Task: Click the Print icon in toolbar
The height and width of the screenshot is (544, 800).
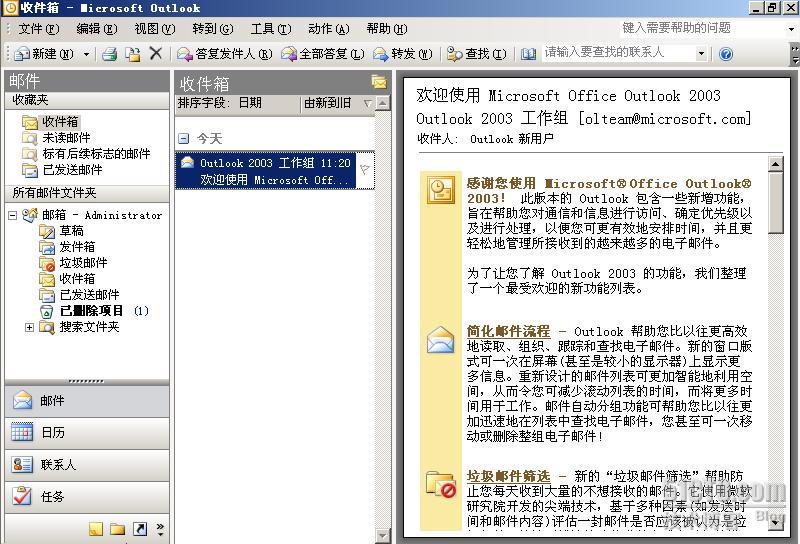Action: 109,54
